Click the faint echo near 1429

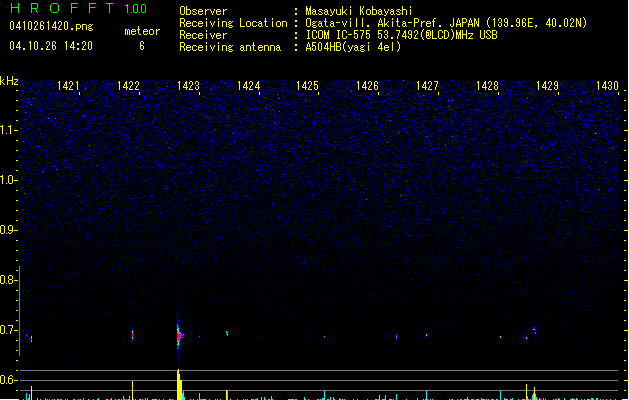[x=535, y=329]
